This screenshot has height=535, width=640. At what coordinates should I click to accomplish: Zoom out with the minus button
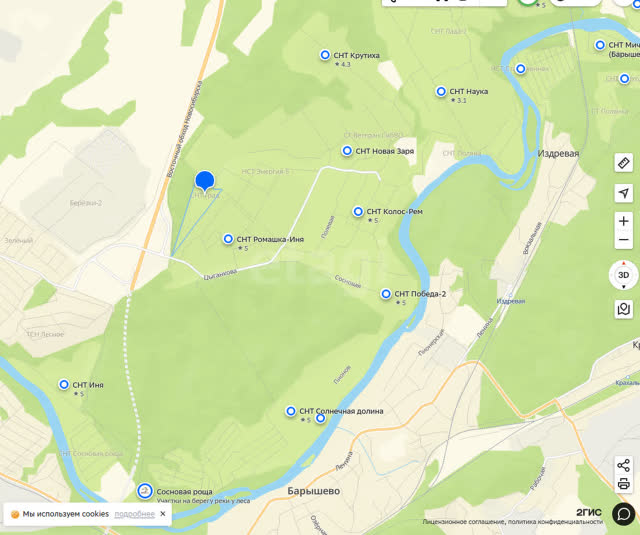[x=624, y=240]
